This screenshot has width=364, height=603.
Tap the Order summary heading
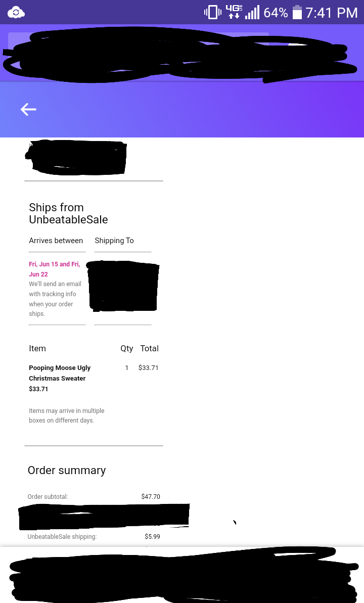tap(67, 471)
